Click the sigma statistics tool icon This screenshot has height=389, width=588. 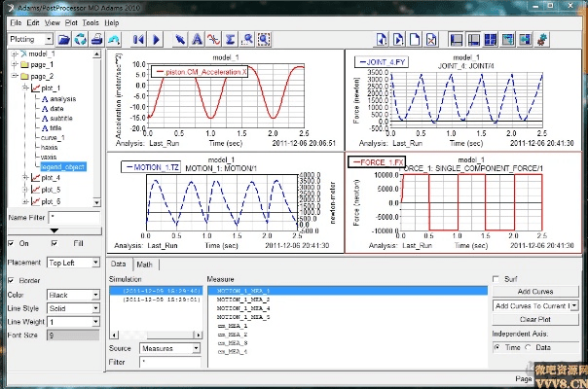click(x=231, y=39)
